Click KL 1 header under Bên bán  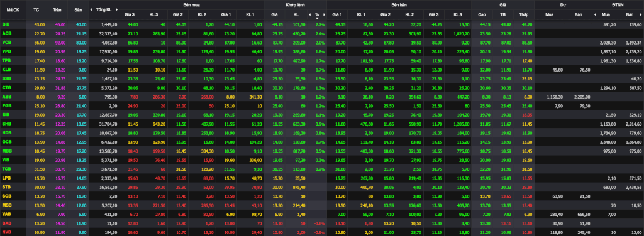tap(361, 15)
